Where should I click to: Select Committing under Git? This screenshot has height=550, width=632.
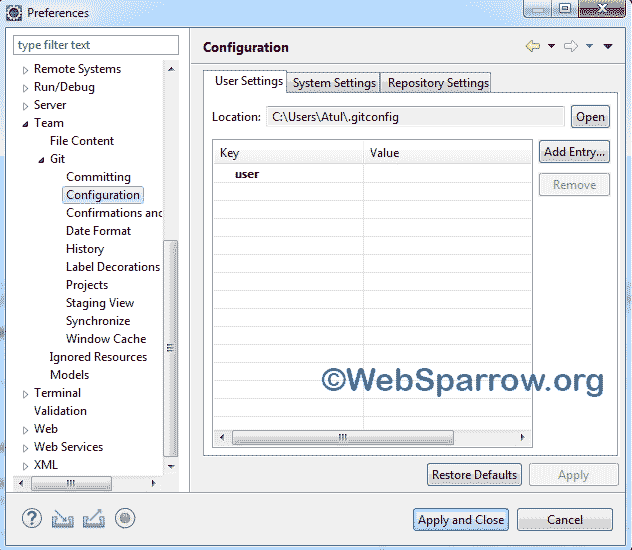(x=98, y=177)
